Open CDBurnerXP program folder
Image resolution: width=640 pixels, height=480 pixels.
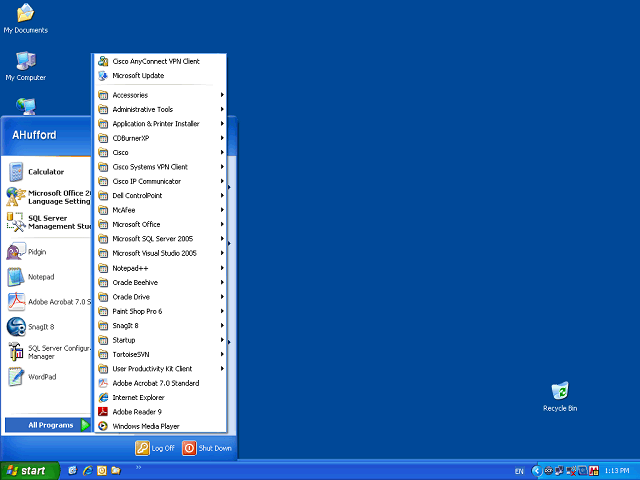(160, 138)
